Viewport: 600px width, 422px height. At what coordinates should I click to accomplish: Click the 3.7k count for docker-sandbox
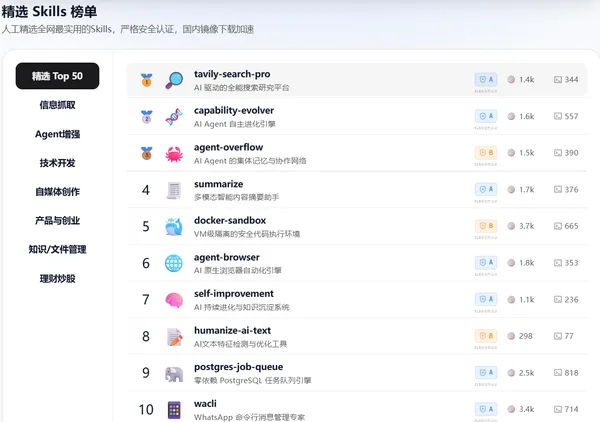pos(527,226)
